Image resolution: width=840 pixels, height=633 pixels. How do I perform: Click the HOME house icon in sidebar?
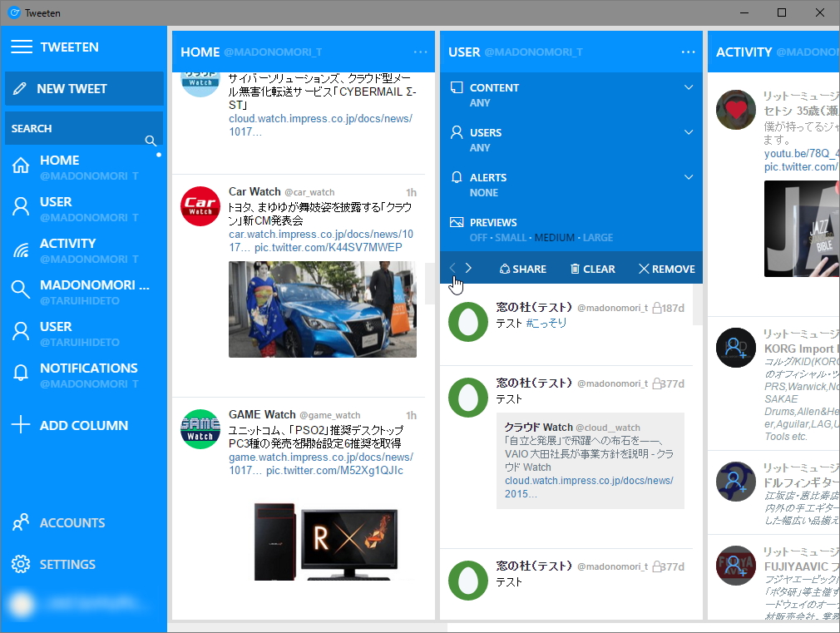(x=21, y=165)
